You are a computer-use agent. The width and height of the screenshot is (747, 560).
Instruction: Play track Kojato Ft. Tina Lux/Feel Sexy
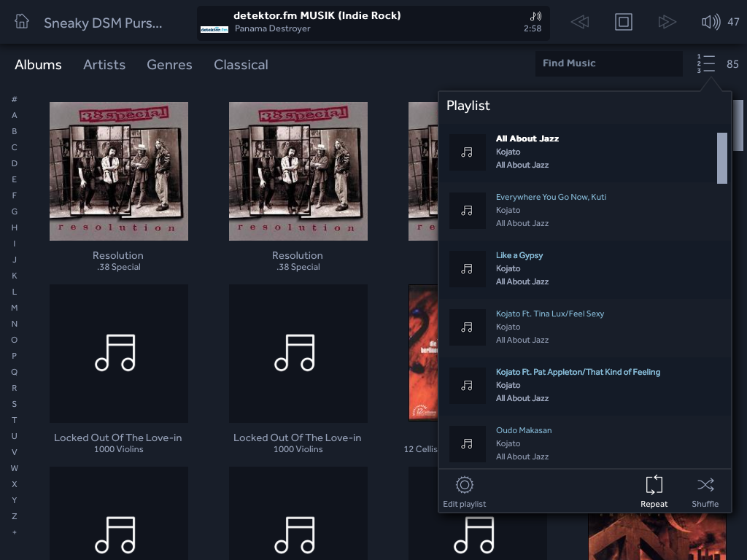[550, 314]
